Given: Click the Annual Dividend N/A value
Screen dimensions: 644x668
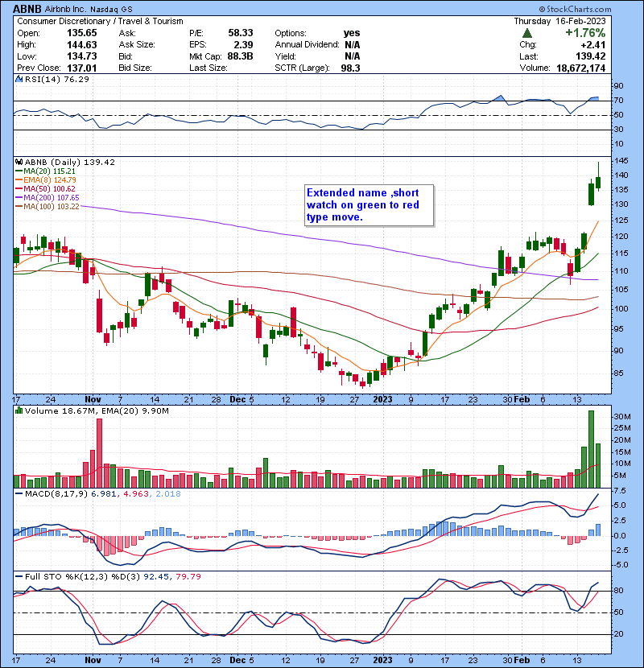Looking at the screenshot, I should pyautogui.click(x=352, y=45).
